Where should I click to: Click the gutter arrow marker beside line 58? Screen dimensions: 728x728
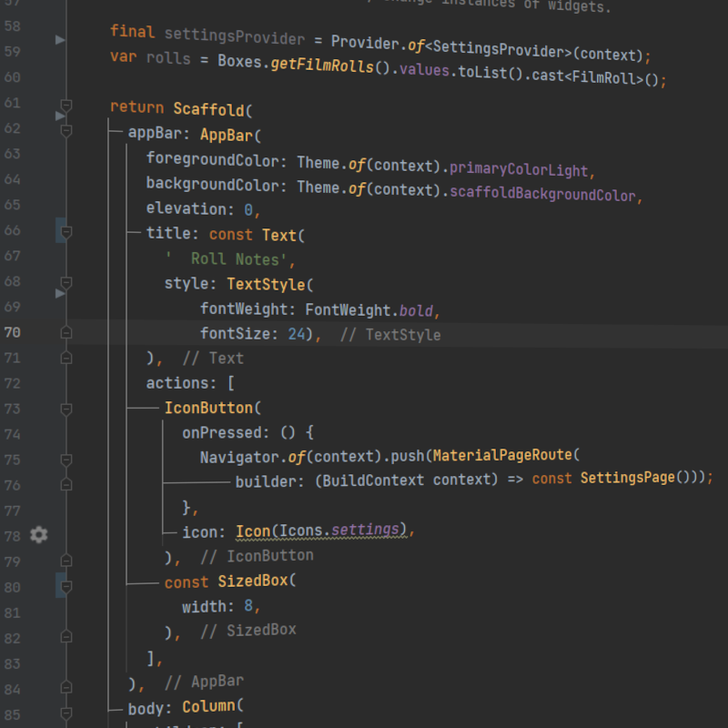(61, 40)
